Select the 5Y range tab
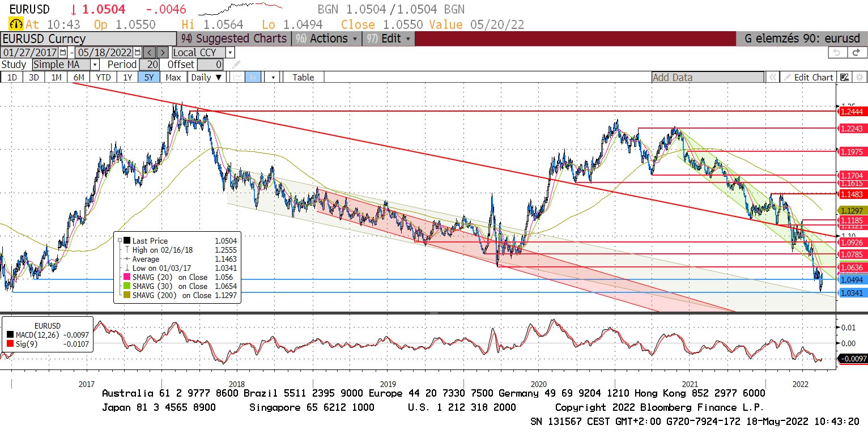 [x=149, y=77]
